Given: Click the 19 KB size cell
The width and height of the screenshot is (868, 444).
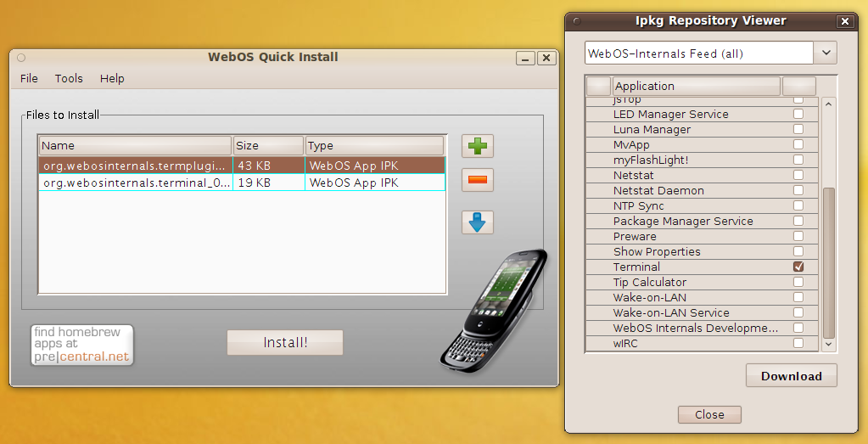Looking at the screenshot, I should click(268, 183).
